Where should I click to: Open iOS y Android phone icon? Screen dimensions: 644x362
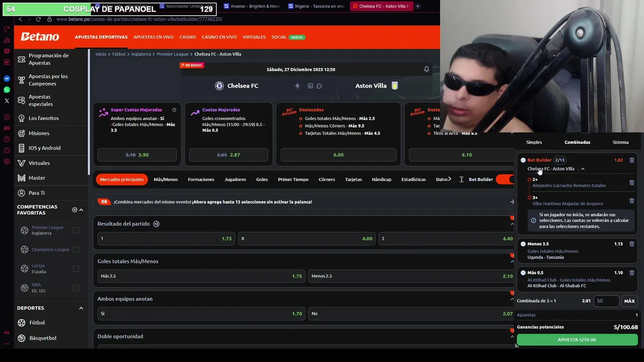pos(22,148)
